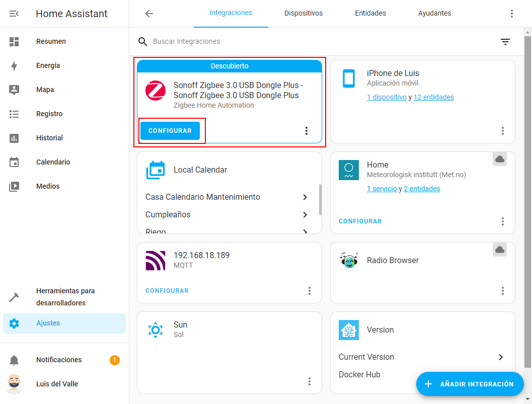532x404 pixels.
Task: Expand the Current Version entry
Action: point(500,357)
